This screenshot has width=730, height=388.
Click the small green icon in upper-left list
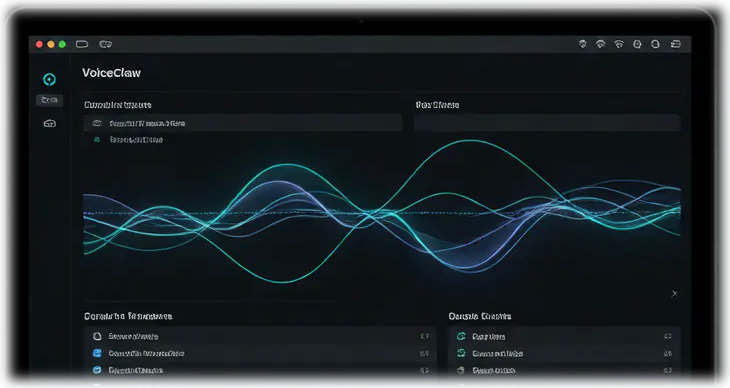pos(97,140)
